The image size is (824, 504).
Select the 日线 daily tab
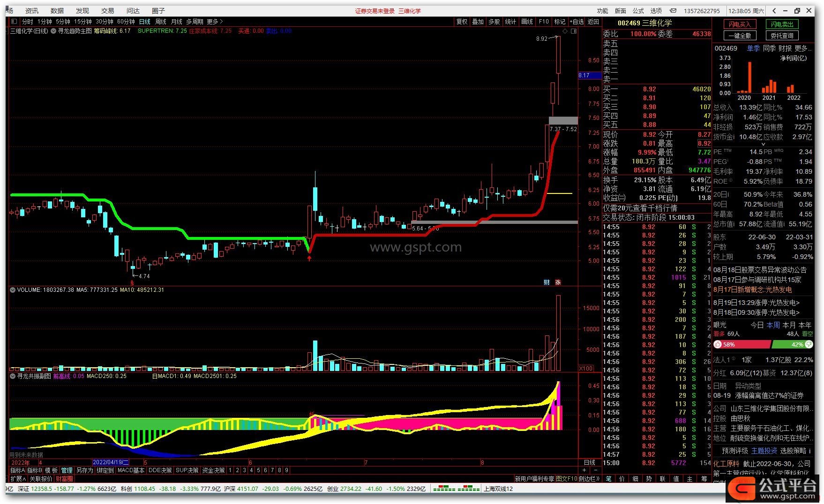coord(145,22)
